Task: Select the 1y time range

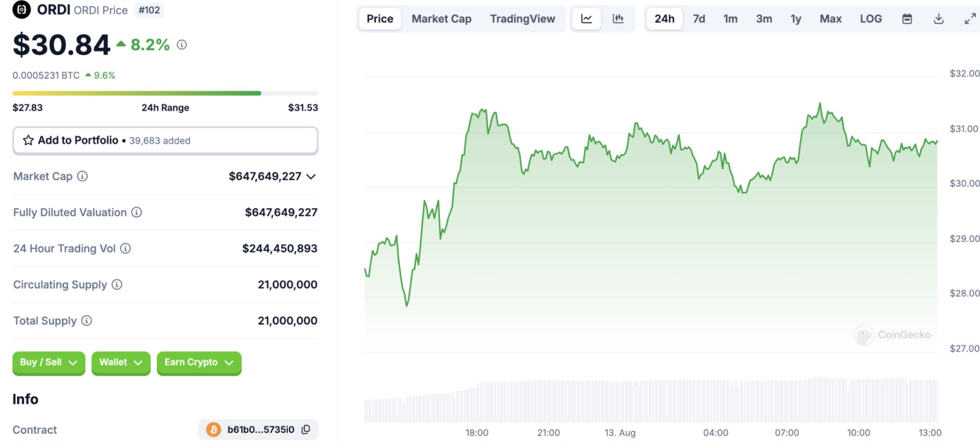Action: [x=796, y=19]
